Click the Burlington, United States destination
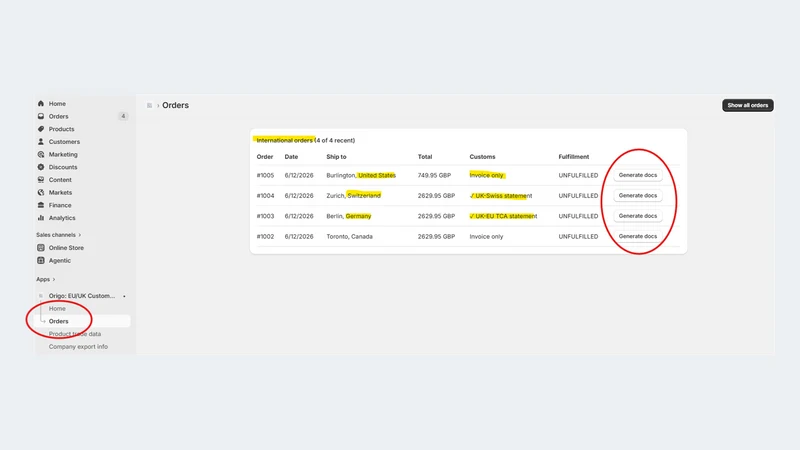The width and height of the screenshot is (800, 450). [361, 176]
